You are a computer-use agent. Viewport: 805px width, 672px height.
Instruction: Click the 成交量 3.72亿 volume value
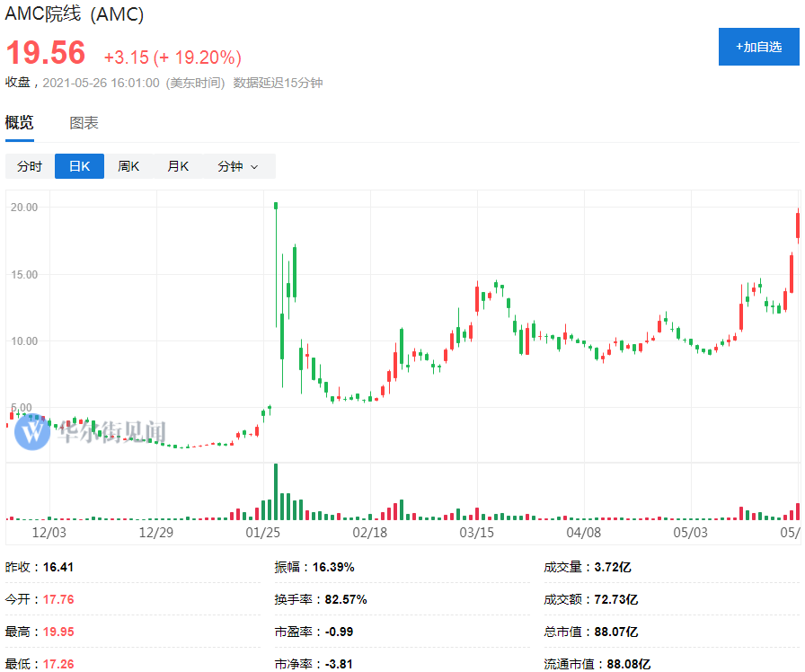(x=613, y=567)
